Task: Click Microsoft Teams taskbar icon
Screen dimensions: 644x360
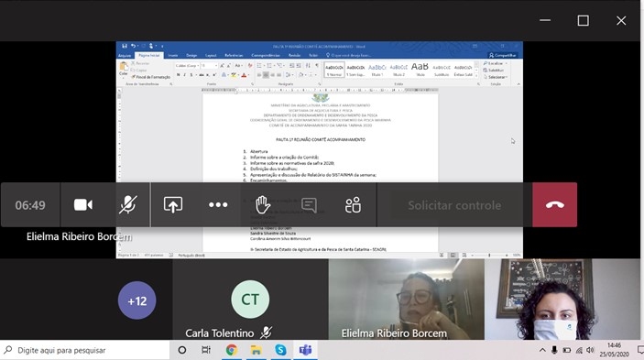Action: [305, 350]
